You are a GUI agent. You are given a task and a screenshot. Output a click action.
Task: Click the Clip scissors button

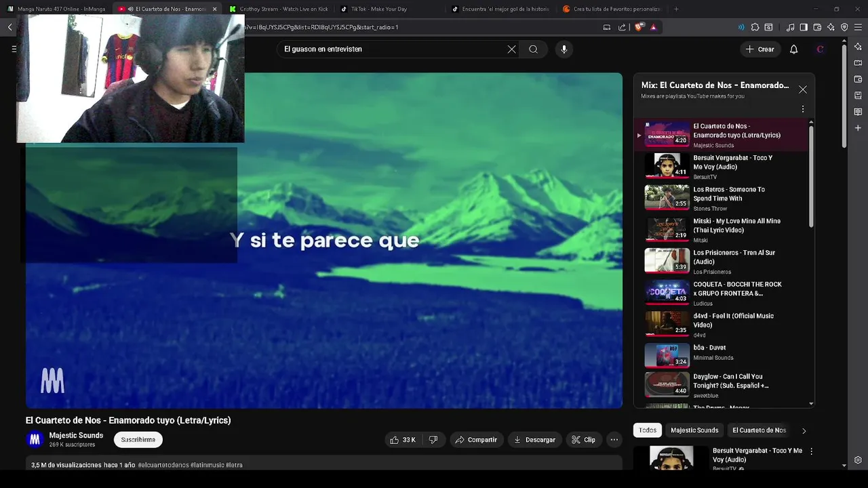(x=583, y=440)
